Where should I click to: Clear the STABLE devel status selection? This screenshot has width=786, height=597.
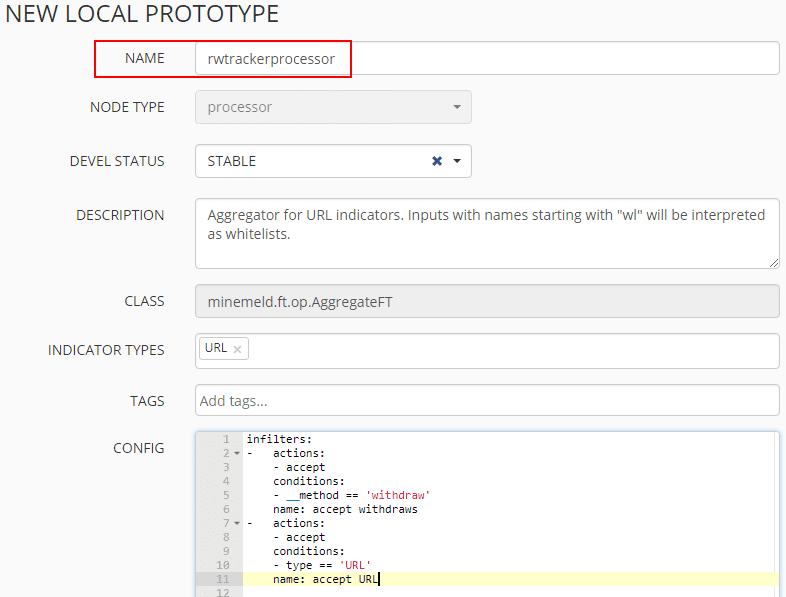point(437,161)
